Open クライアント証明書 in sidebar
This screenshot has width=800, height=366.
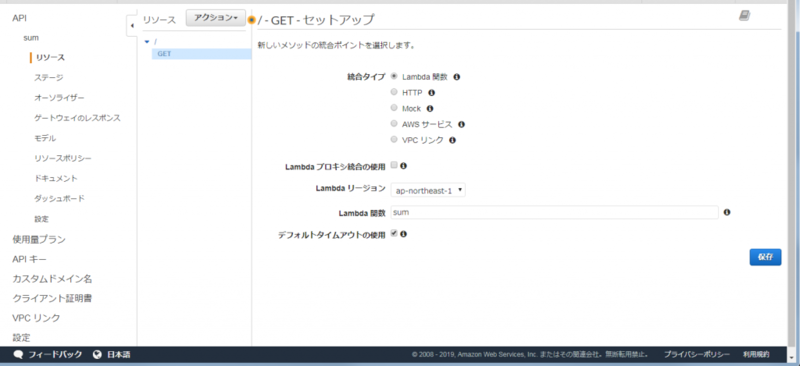(52, 299)
